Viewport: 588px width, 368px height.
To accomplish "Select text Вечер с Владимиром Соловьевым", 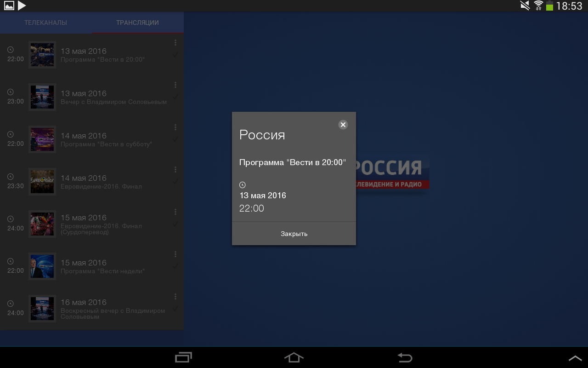I will 113,102.
